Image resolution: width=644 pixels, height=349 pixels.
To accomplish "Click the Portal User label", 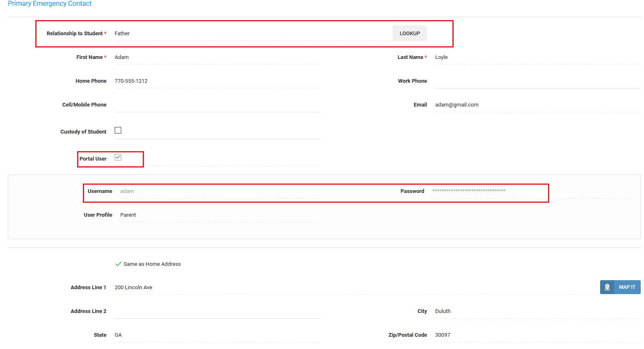I will pyautogui.click(x=93, y=159).
